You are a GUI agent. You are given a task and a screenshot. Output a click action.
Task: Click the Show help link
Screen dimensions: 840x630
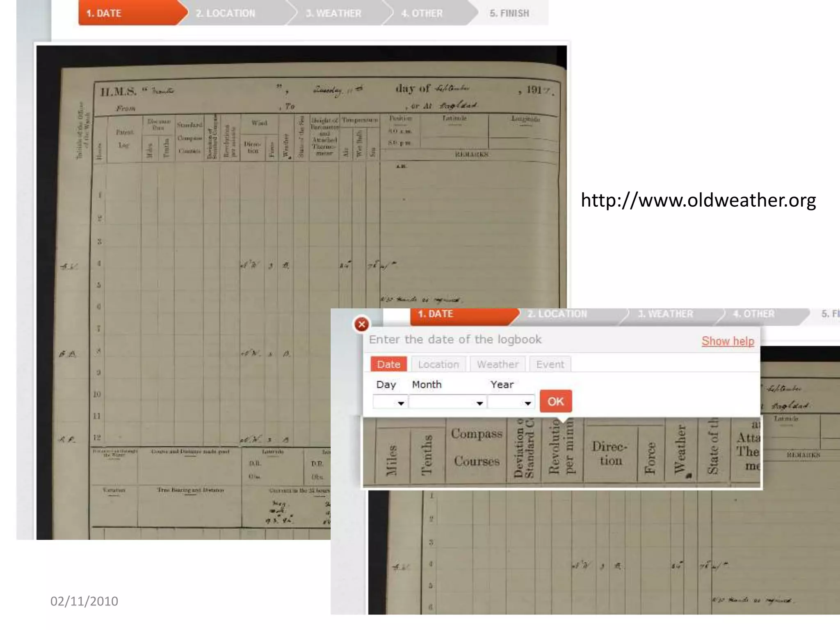pos(728,341)
